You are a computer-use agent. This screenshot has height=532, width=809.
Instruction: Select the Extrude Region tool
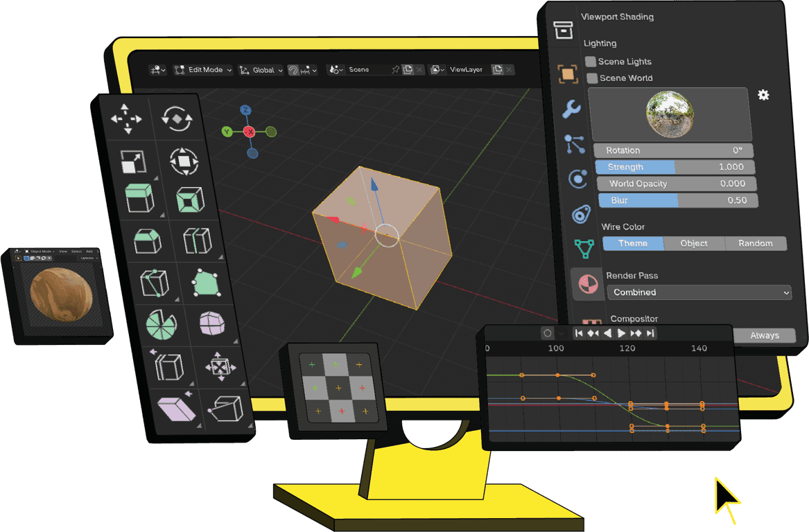coord(139,199)
